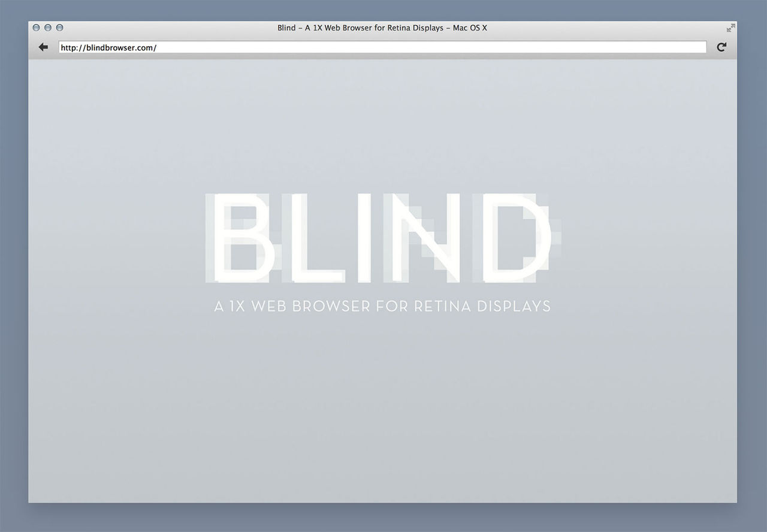Click the tagline about retina displays
767x532 pixels.
(382, 306)
